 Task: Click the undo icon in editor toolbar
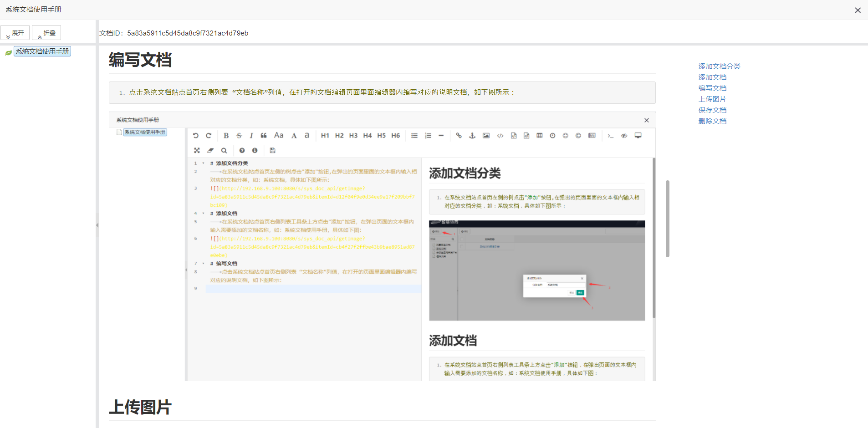tap(196, 136)
